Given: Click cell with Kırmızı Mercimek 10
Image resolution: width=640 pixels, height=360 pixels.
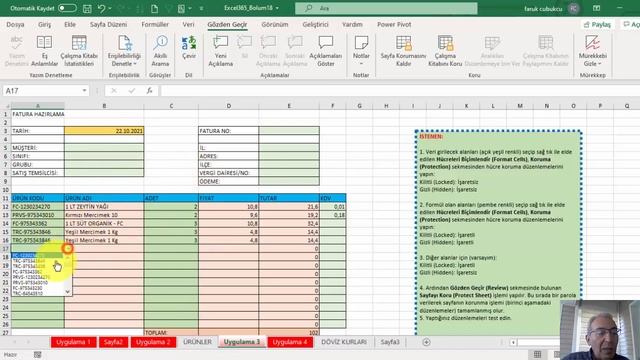Looking at the screenshot, I should tap(104, 215).
